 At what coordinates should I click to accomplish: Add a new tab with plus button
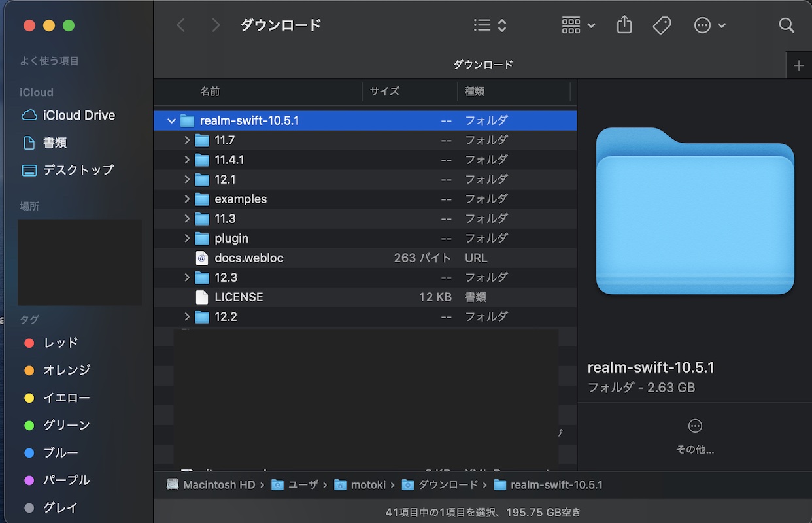click(798, 65)
